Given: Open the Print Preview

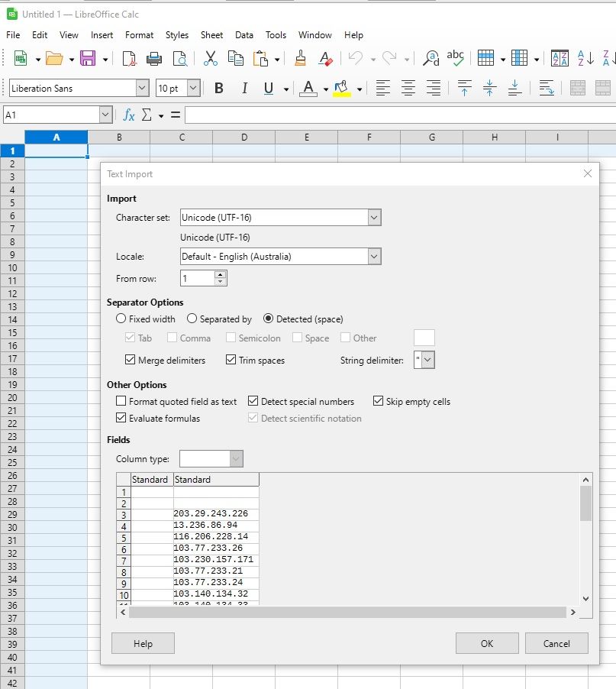Looking at the screenshot, I should point(182,59).
